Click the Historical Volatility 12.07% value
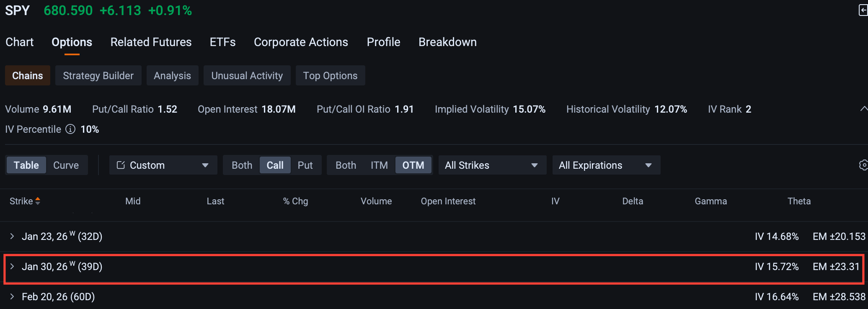The image size is (868, 309). click(671, 109)
